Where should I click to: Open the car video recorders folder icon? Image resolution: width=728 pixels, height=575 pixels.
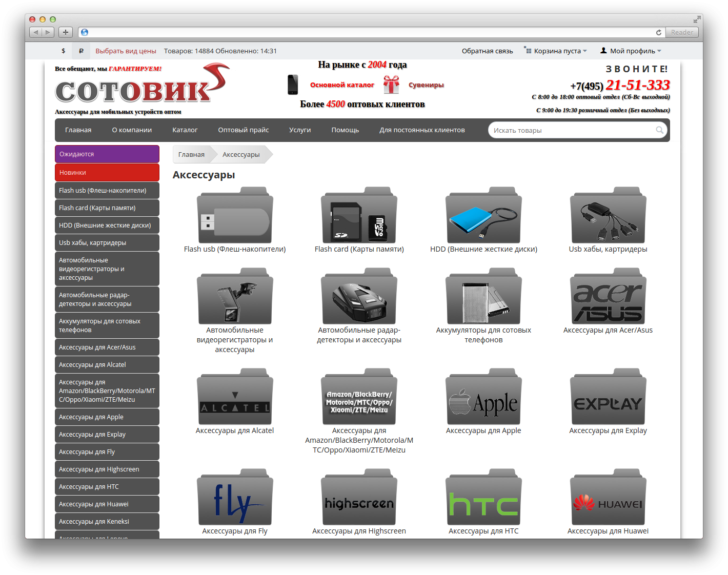click(235, 296)
